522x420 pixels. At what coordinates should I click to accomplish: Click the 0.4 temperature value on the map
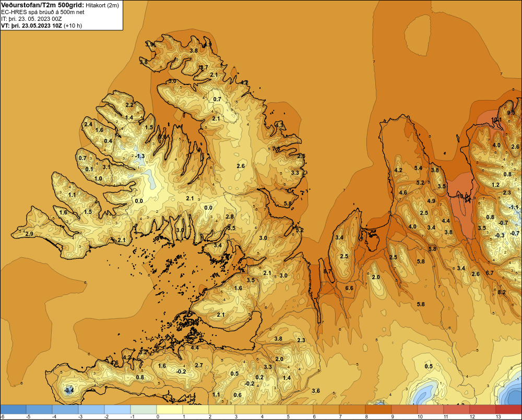click(108, 141)
